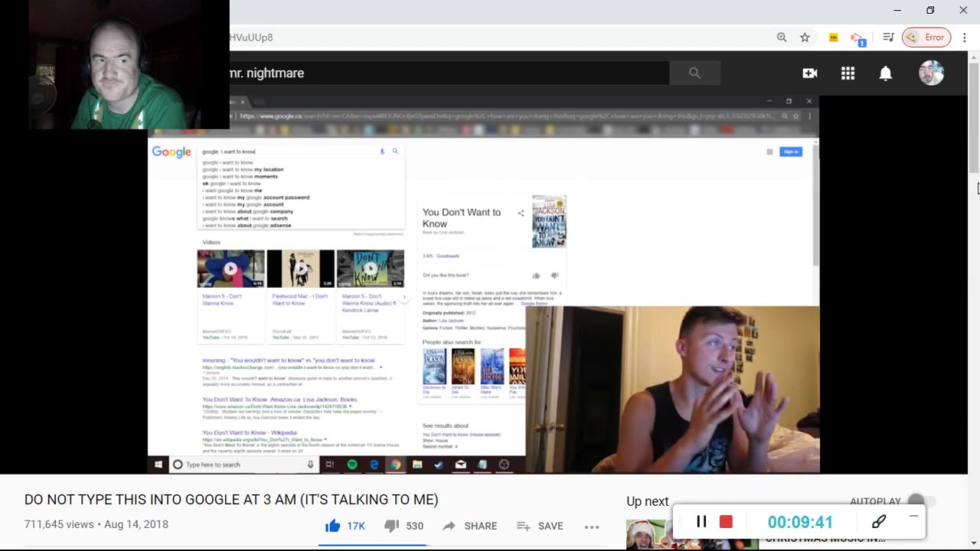
Task: Click the 711,645 views text
Action: click(60, 524)
